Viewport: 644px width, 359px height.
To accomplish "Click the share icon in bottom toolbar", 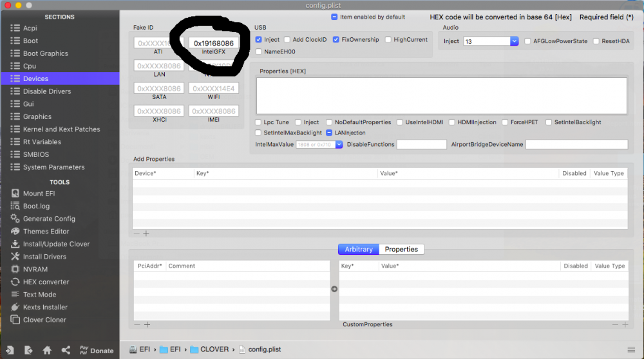I will click(66, 351).
